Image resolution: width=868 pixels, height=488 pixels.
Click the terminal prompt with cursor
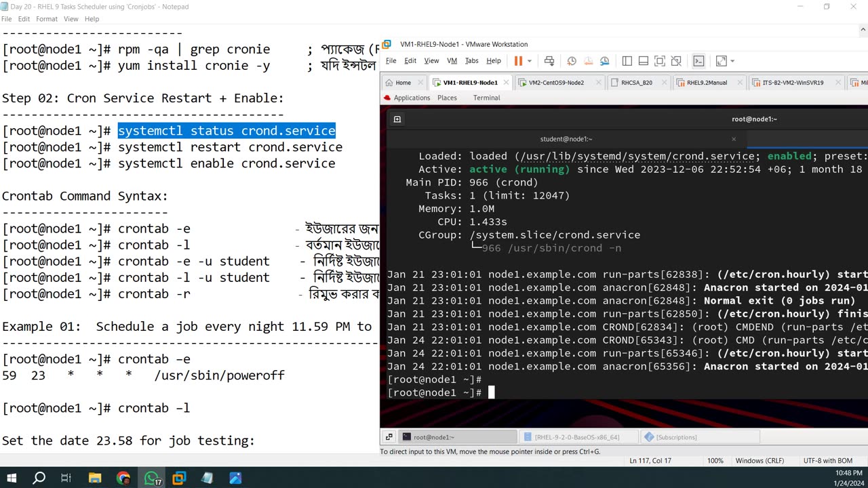[x=441, y=392]
